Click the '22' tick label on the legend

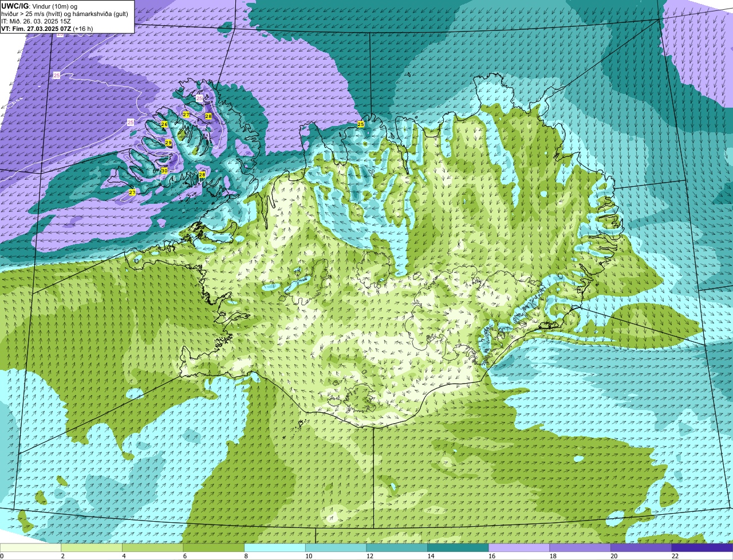click(675, 556)
